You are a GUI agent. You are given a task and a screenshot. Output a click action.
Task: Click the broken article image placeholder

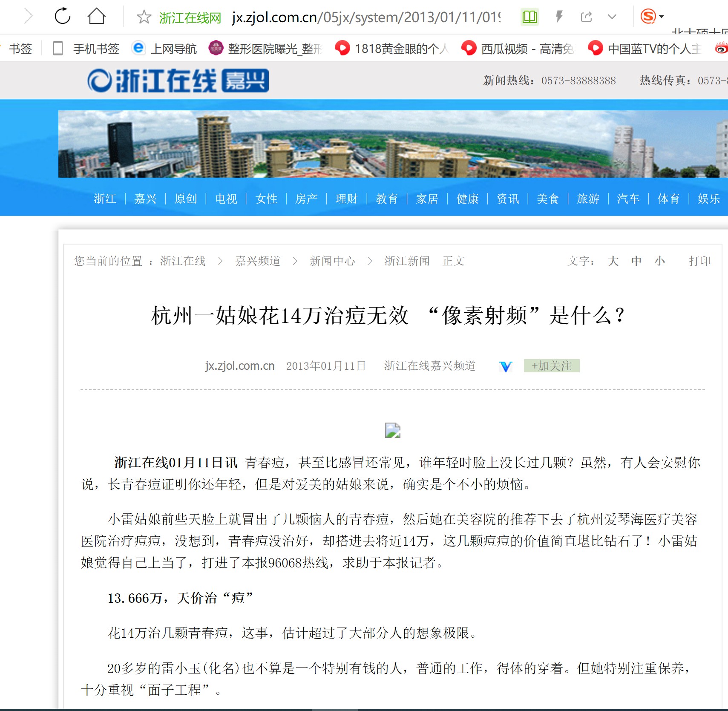(x=393, y=430)
